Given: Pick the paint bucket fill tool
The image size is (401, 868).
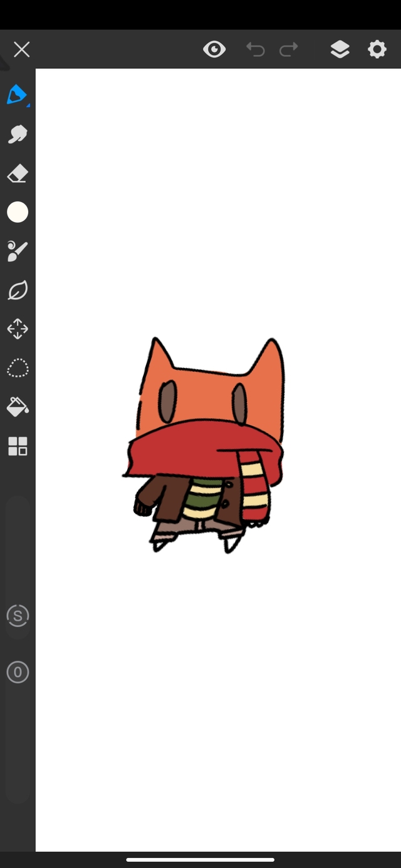Looking at the screenshot, I should coord(18,407).
